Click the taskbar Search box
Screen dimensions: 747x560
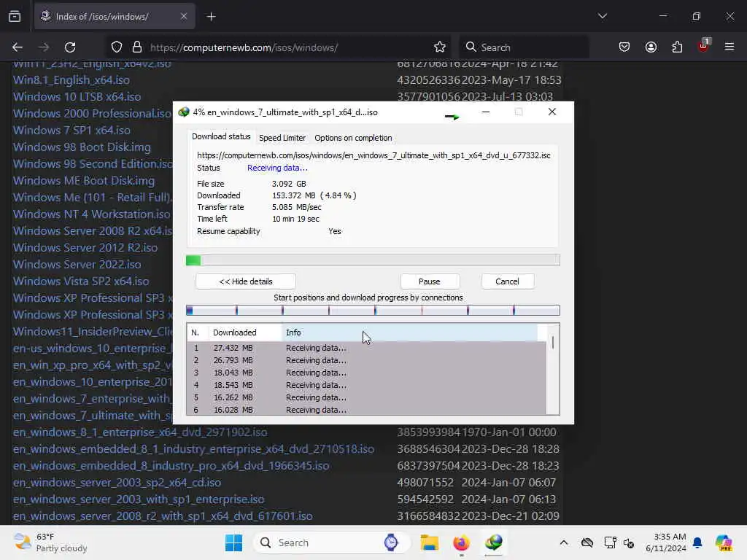click(332, 542)
